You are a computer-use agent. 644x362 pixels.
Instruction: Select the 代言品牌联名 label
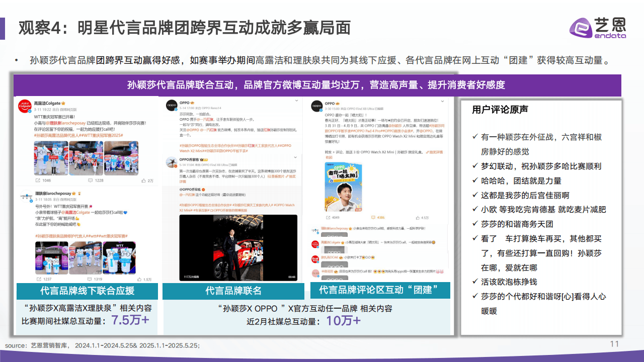[x=233, y=291]
